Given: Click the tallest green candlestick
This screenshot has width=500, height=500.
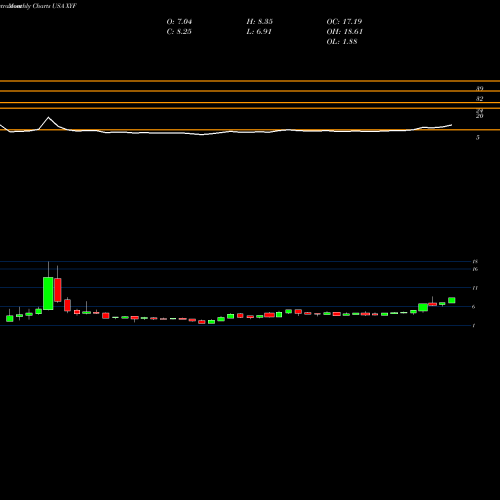Looking at the screenshot, I should click(48, 293).
